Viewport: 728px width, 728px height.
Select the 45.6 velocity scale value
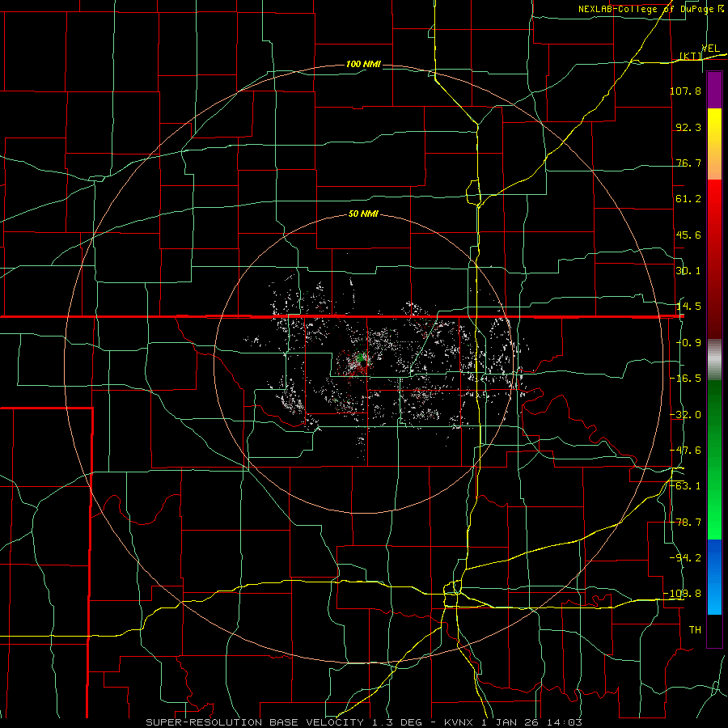pos(688,235)
